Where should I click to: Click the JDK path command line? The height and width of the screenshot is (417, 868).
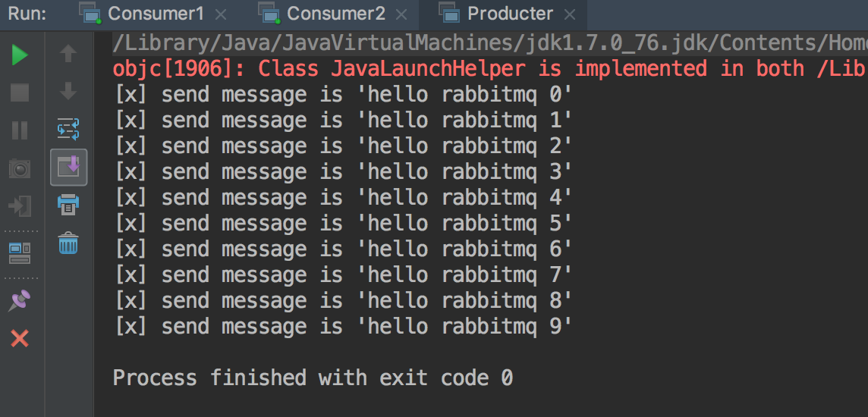pyautogui.click(x=490, y=43)
